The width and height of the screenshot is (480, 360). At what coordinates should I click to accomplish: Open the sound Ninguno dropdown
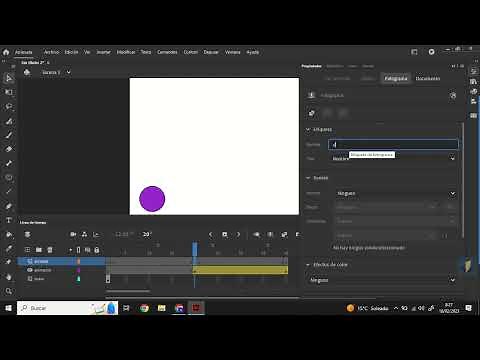[396, 193]
